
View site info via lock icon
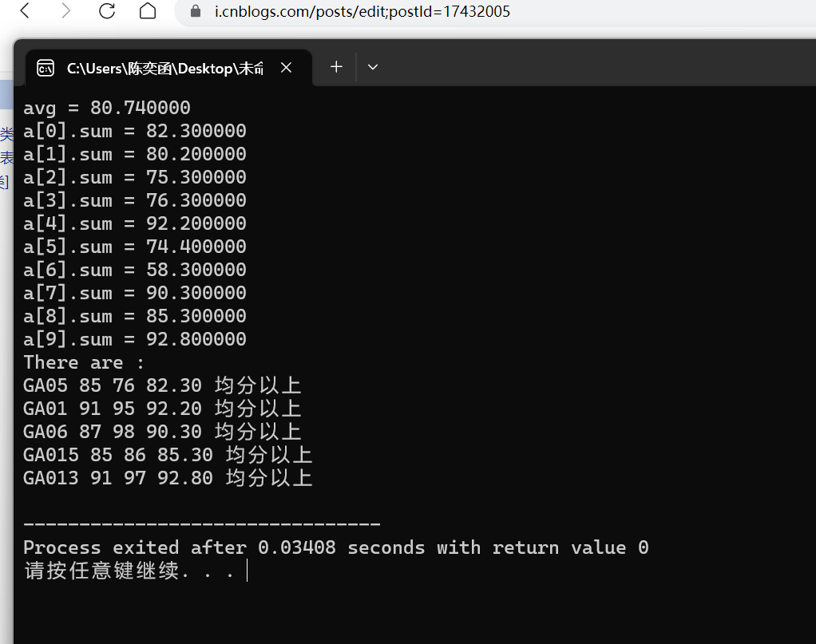pyautogui.click(x=196, y=11)
